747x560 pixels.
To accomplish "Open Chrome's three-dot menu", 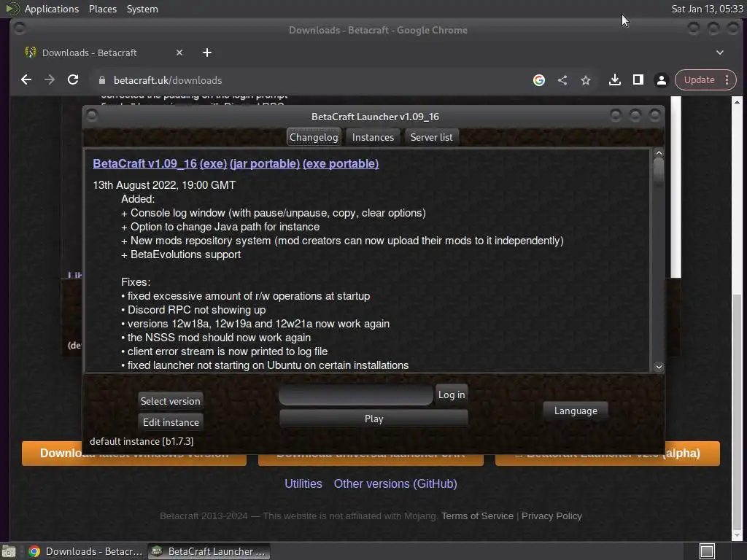I will (727, 80).
